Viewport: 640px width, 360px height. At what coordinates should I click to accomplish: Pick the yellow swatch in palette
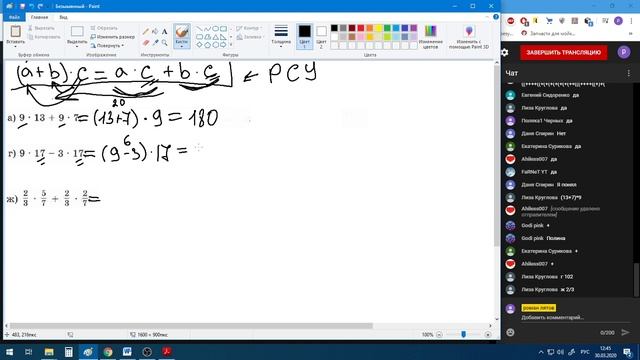(x=378, y=28)
